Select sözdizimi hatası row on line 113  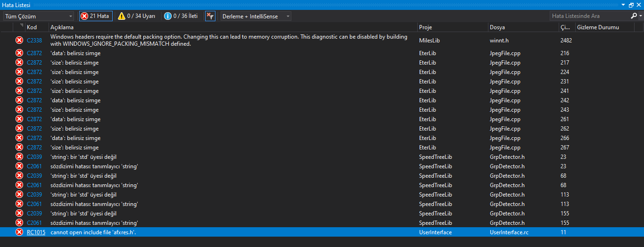(94, 204)
